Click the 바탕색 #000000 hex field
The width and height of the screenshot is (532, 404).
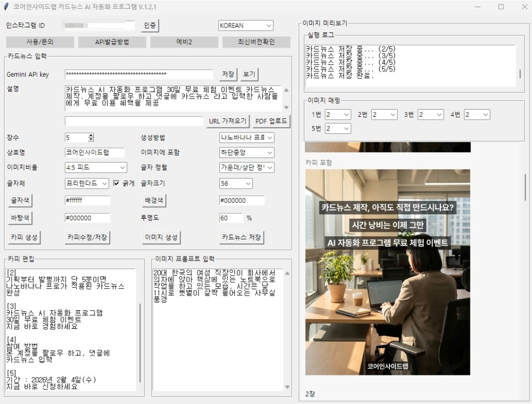pos(87,218)
